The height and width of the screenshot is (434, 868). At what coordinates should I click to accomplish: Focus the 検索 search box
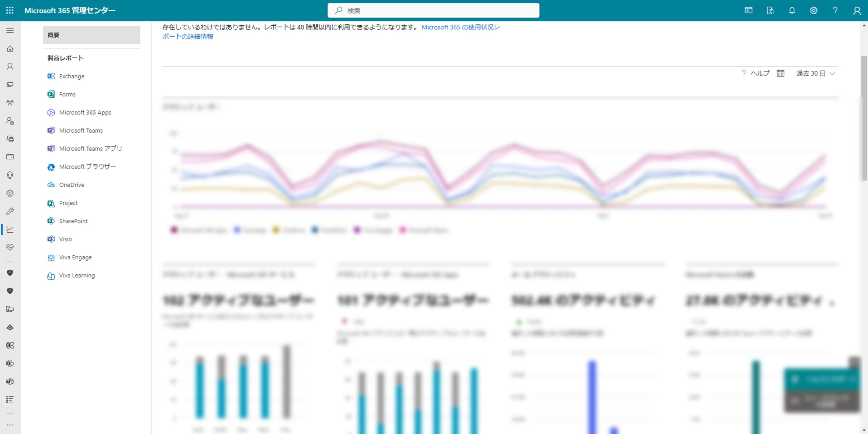(x=433, y=11)
